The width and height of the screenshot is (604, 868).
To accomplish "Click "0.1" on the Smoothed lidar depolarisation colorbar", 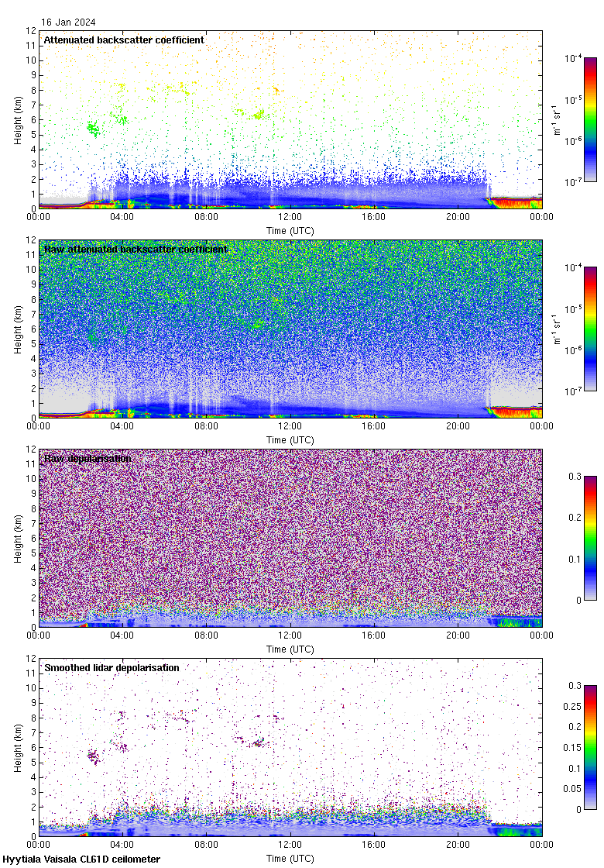I will (575, 768).
